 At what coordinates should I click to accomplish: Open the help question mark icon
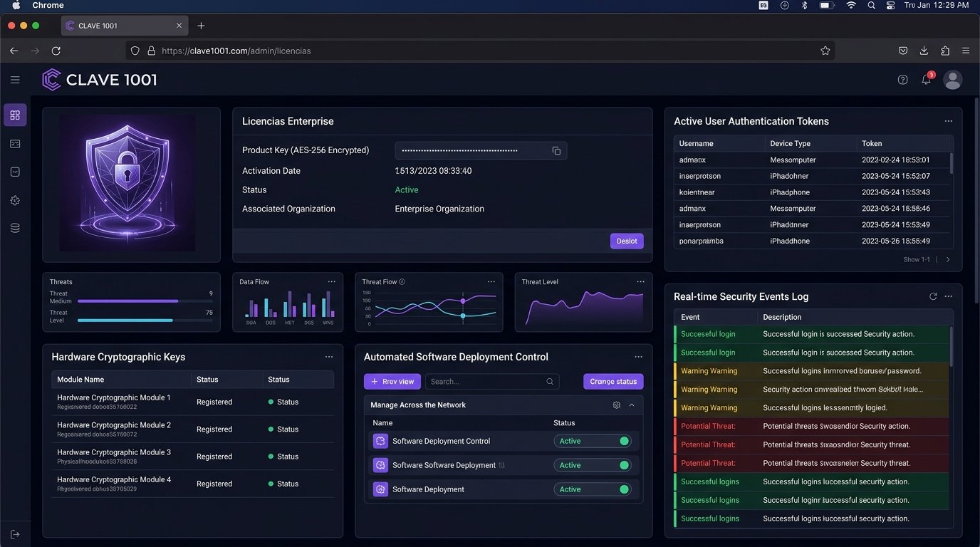click(902, 80)
